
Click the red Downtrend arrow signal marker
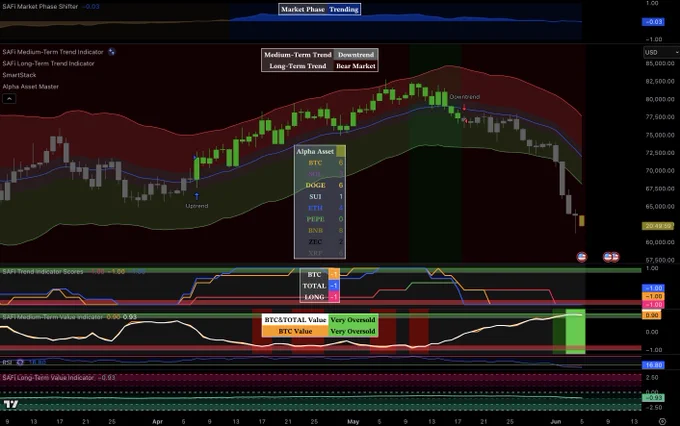coord(464,107)
